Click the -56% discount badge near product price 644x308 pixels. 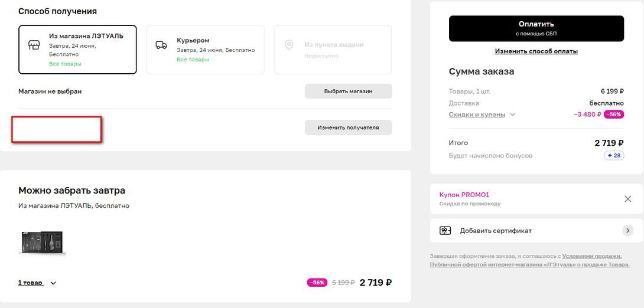317,283
